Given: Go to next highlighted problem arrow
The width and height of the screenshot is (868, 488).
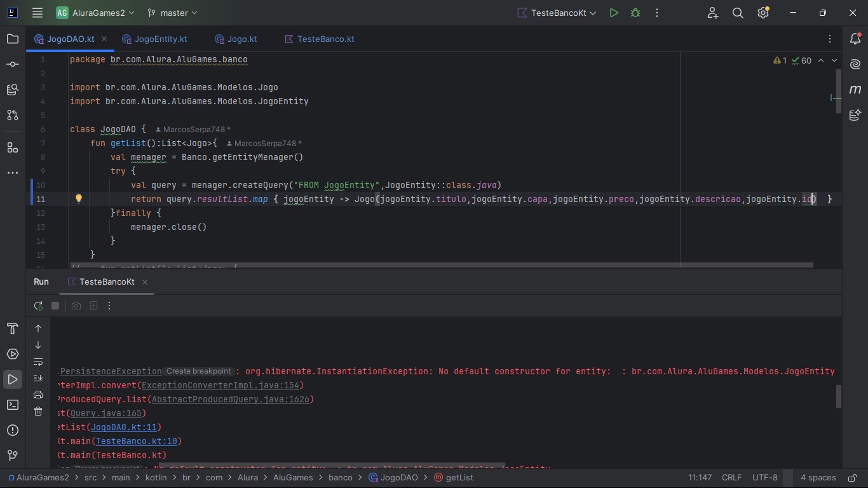Looking at the screenshot, I should 834,60.
